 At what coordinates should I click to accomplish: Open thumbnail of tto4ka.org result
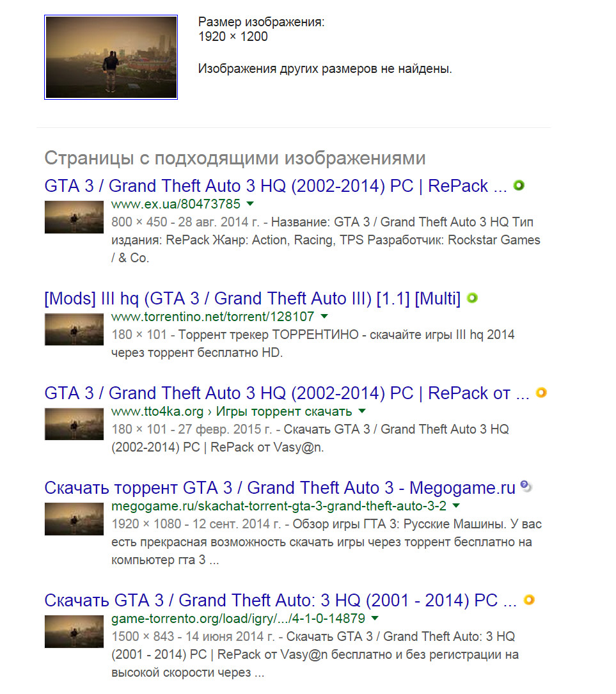[74, 424]
